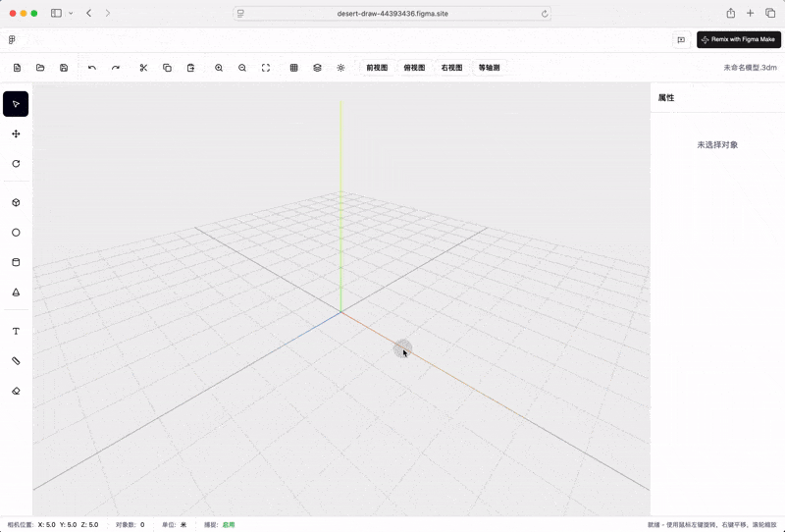Select the Measure ruler tool
Screen dimensions: 785x532
coord(16,361)
